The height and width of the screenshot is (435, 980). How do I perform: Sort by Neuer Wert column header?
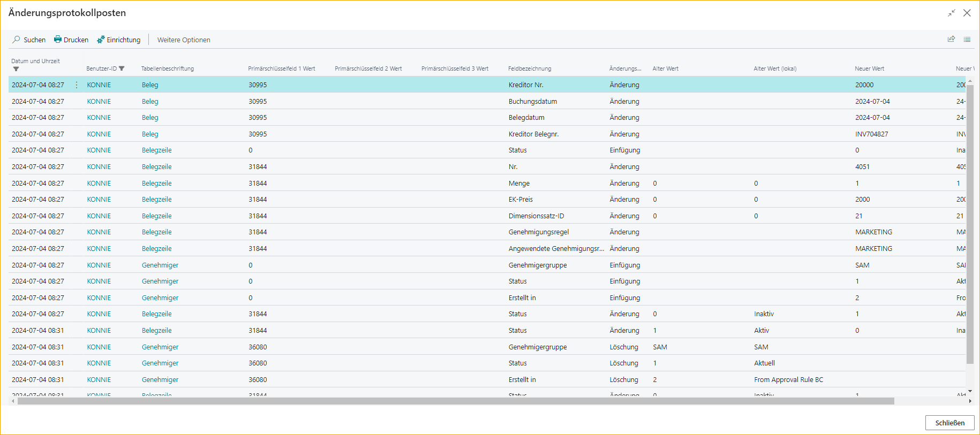870,68
